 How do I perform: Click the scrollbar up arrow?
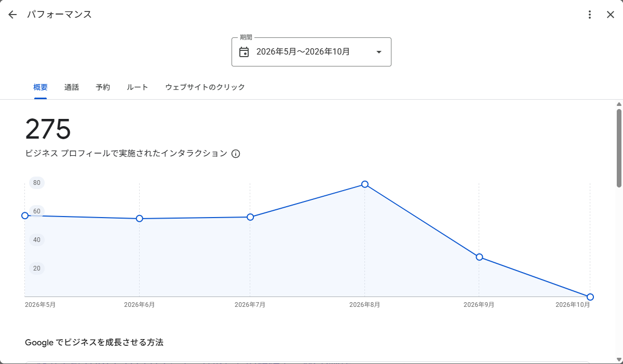coord(619,104)
